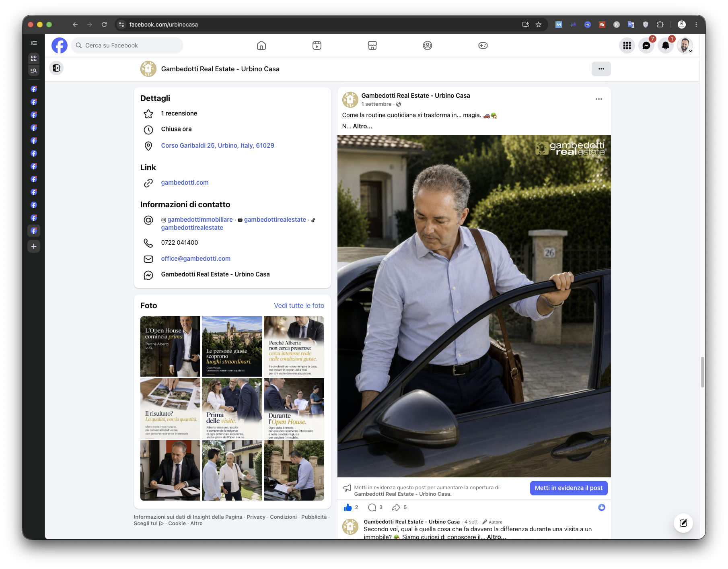
Task: Toggle the page sidebar panel icon
Action: click(x=56, y=68)
